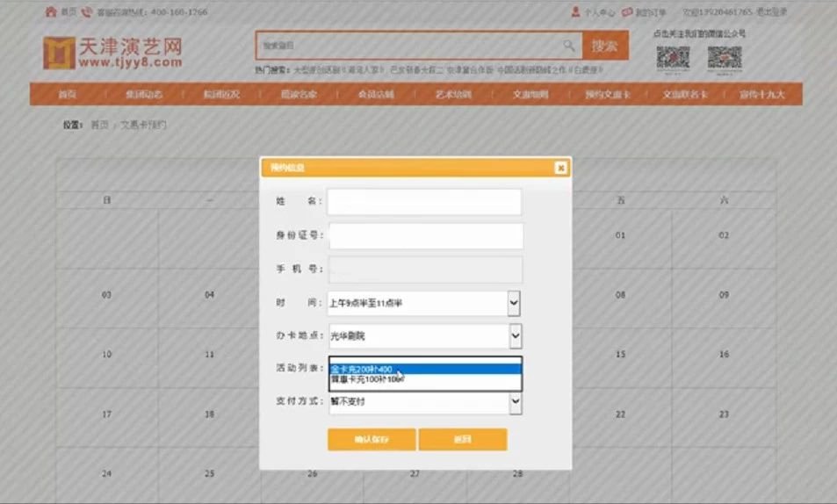The width and height of the screenshot is (837, 504).
Task: Click calendar date 18
Action: point(209,414)
